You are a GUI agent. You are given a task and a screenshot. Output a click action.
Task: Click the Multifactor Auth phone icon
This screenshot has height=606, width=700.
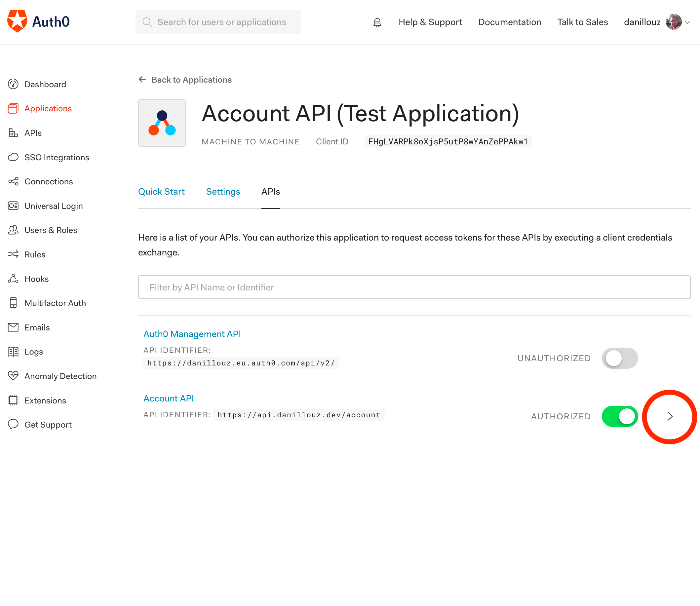[x=13, y=303]
